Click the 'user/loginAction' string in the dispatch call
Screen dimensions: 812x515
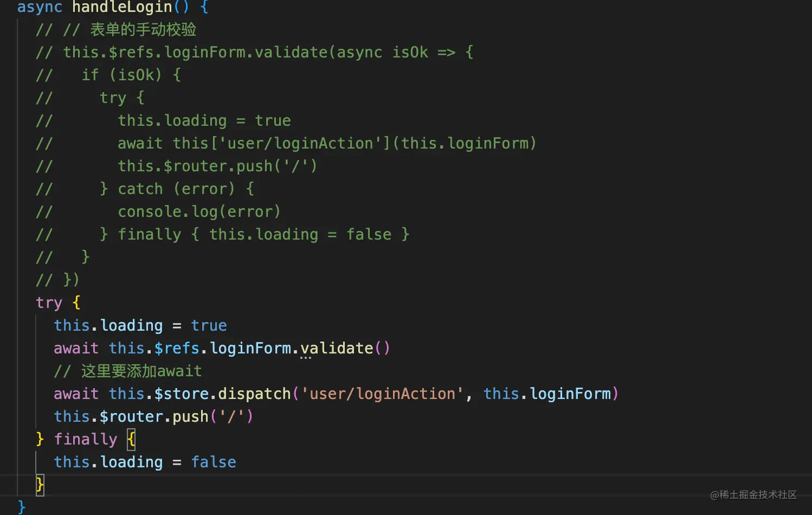pos(383,394)
